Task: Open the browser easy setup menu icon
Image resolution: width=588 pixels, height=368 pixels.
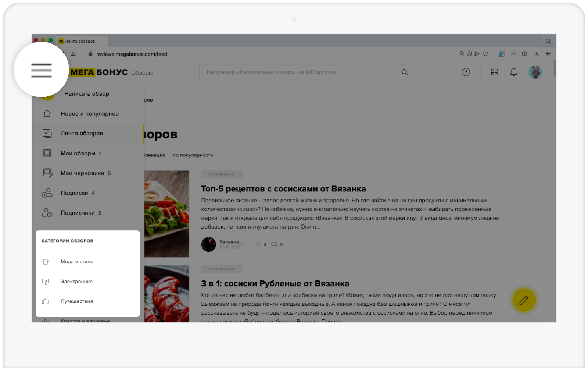Action: [x=548, y=54]
